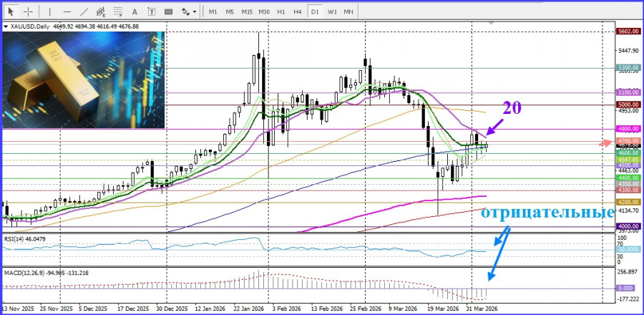644x315 pixels.
Task: Choose the Trendline drawing tool
Action: (84, 11)
